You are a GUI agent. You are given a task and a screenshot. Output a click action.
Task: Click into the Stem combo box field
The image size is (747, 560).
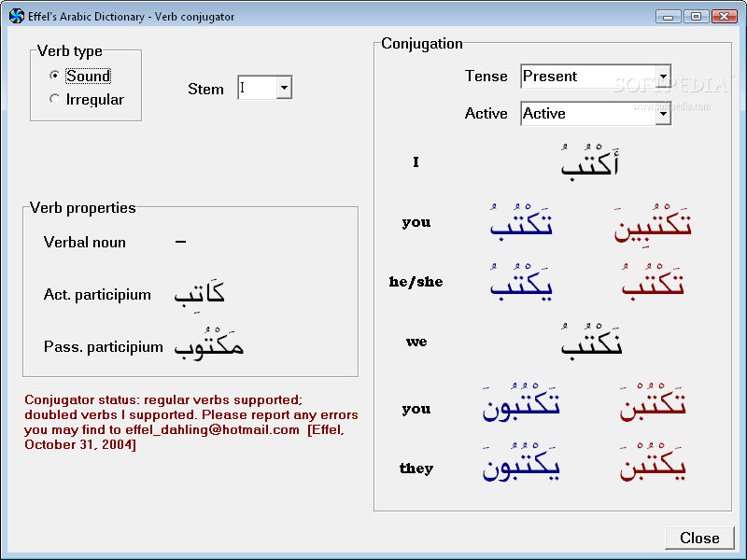[258, 88]
